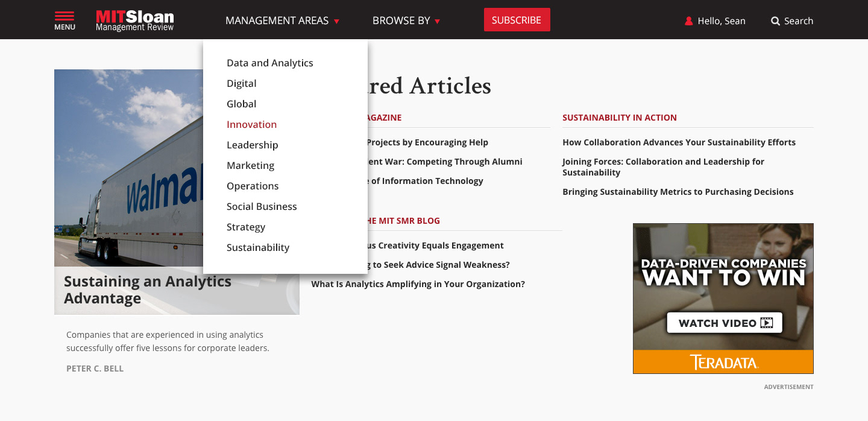Open the MIT SMR Blog section heading
The width and height of the screenshot is (868, 421).
[404, 221]
